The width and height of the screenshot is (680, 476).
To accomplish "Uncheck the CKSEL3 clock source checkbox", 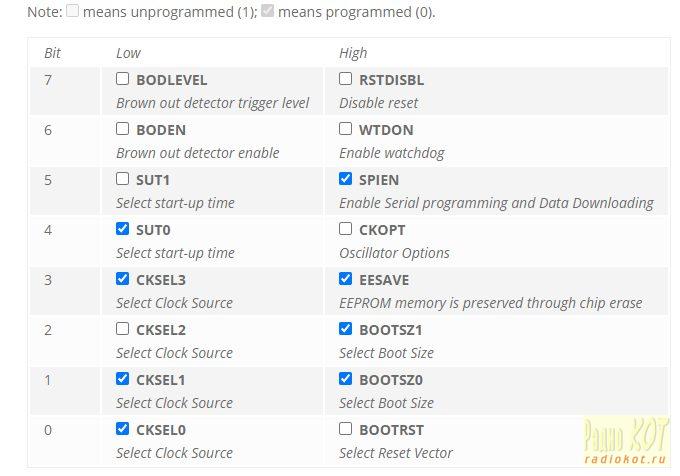I will 122,279.
